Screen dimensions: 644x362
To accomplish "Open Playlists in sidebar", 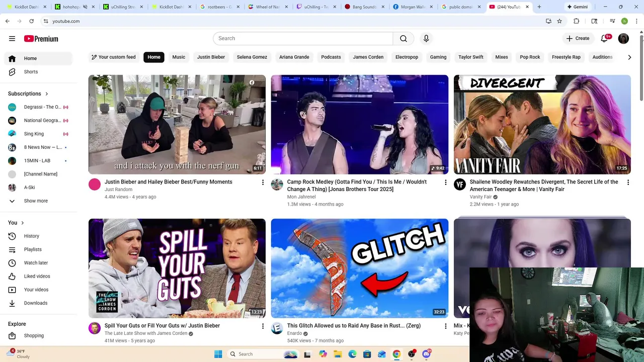I will (x=39, y=249).
